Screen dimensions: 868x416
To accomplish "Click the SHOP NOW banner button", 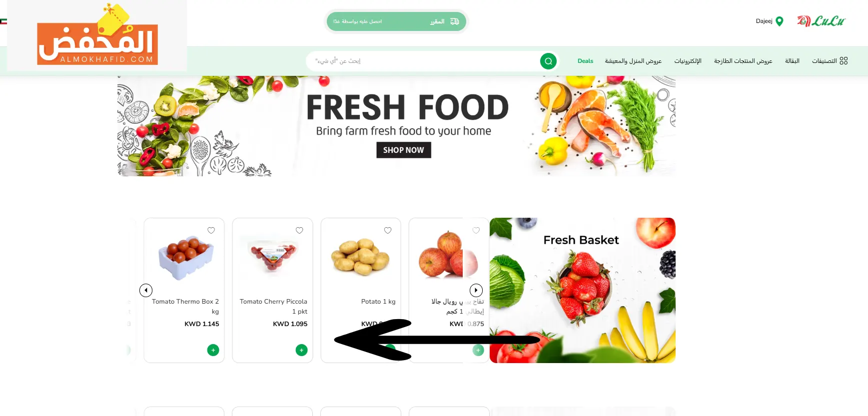I will (403, 150).
